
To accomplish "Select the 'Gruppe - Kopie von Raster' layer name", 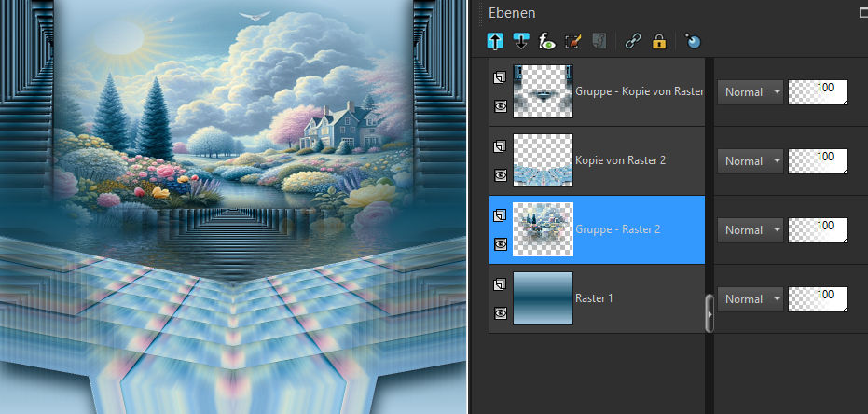I will (640, 91).
